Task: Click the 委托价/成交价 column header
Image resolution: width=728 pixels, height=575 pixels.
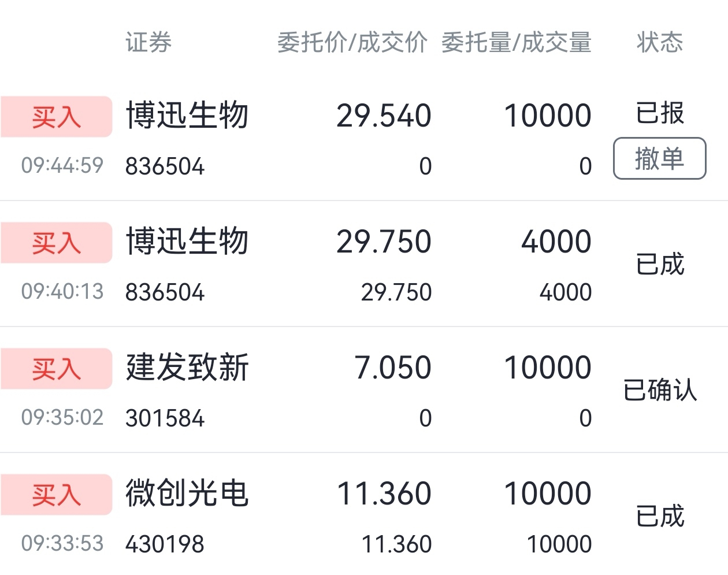Action: (x=352, y=43)
